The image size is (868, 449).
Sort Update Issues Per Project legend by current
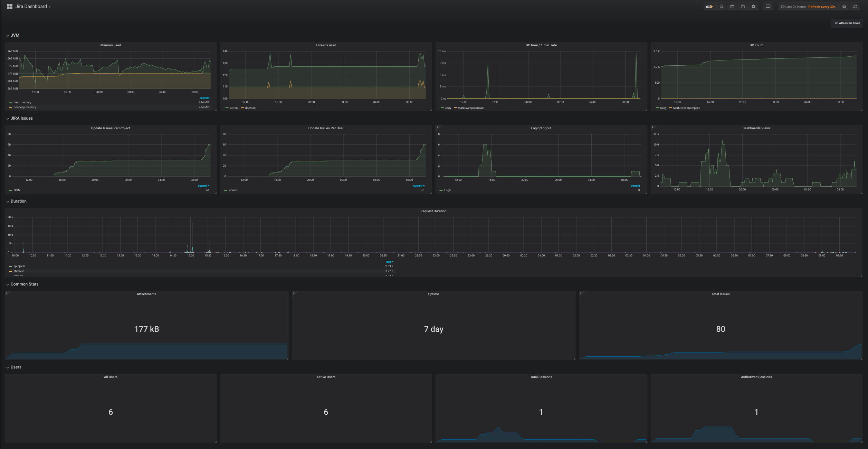point(203,186)
